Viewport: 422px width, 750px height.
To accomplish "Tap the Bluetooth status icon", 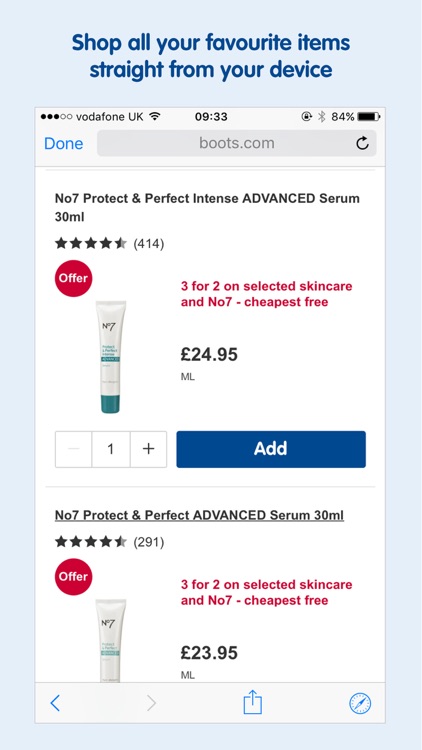I will pos(322,116).
